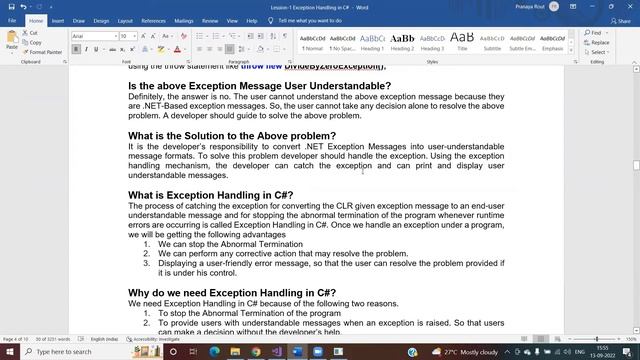
Task: Apply strikethrough formatting
Action: click(x=112, y=49)
